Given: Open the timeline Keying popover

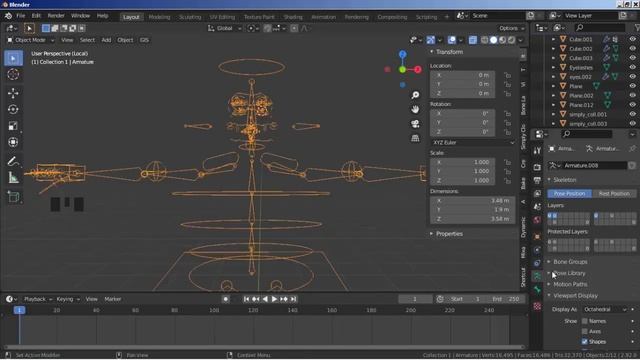Looking at the screenshot, I should point(68,299).
